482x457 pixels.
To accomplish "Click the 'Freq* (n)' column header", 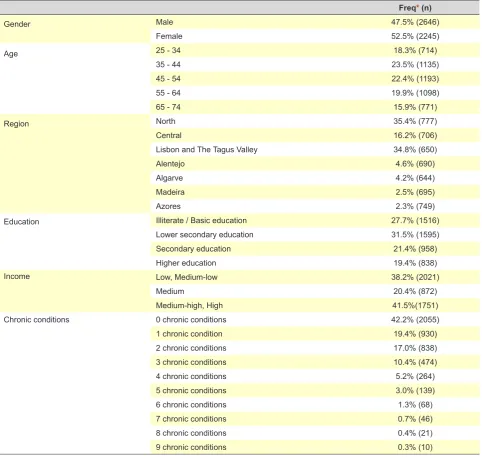I will tap(415, 8).
